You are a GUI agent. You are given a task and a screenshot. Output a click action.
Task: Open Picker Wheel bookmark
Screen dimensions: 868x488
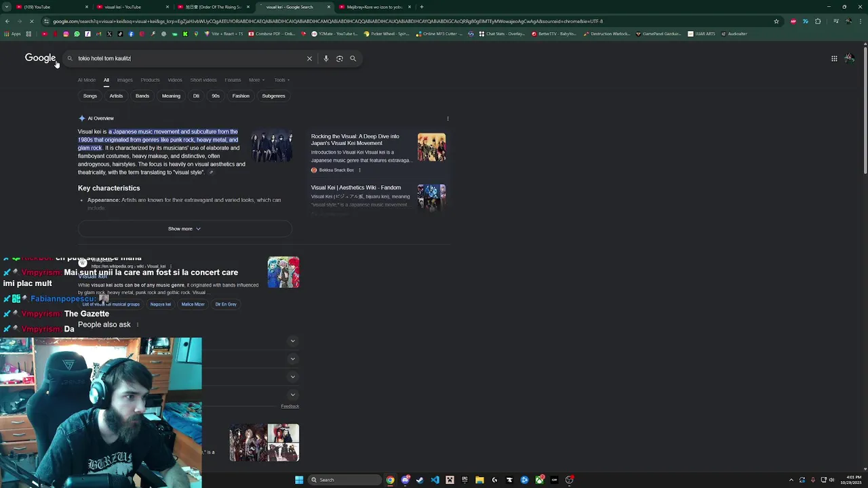pyautogui.click(x=387, y=34)
